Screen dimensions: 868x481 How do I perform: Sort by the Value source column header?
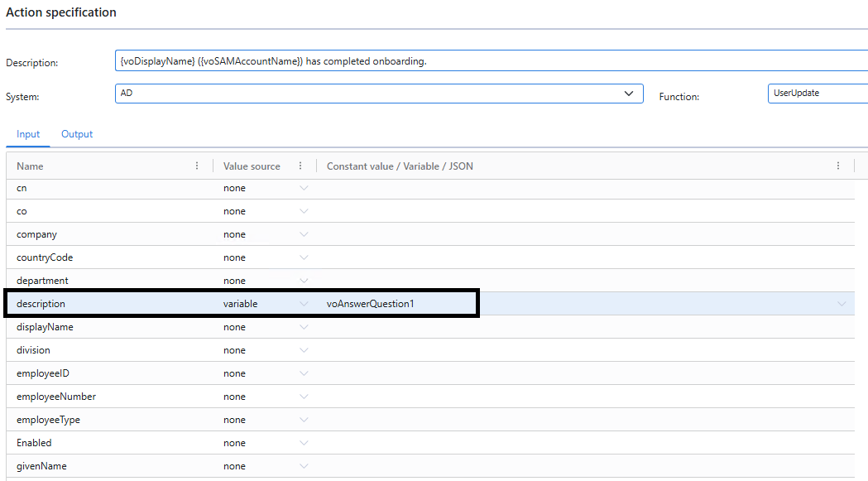pyautogui.click(x=252, y=166)
